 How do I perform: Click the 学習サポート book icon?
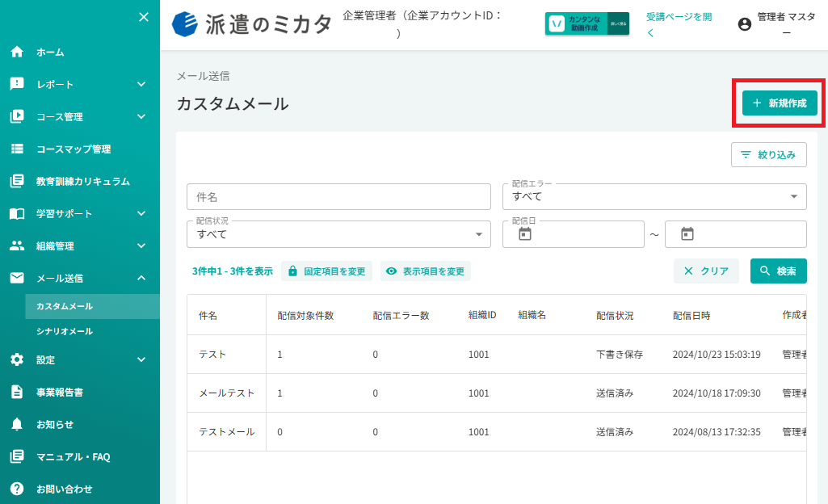pos(17,214)
